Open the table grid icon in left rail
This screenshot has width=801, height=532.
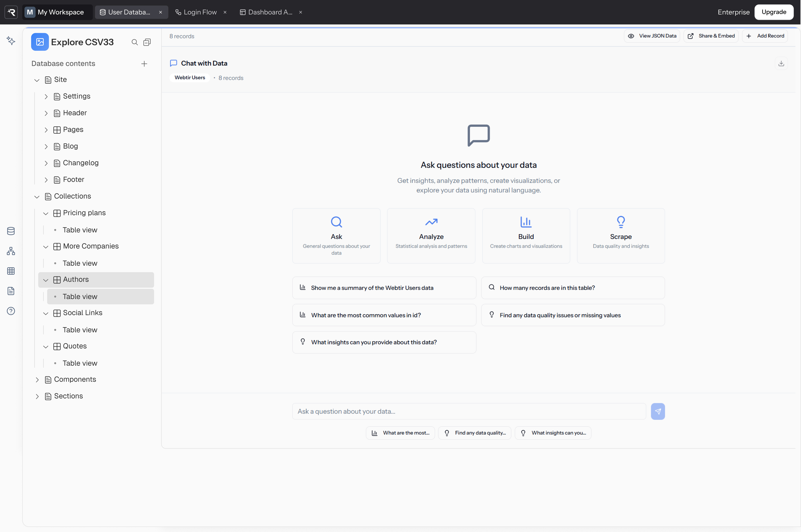11,271
